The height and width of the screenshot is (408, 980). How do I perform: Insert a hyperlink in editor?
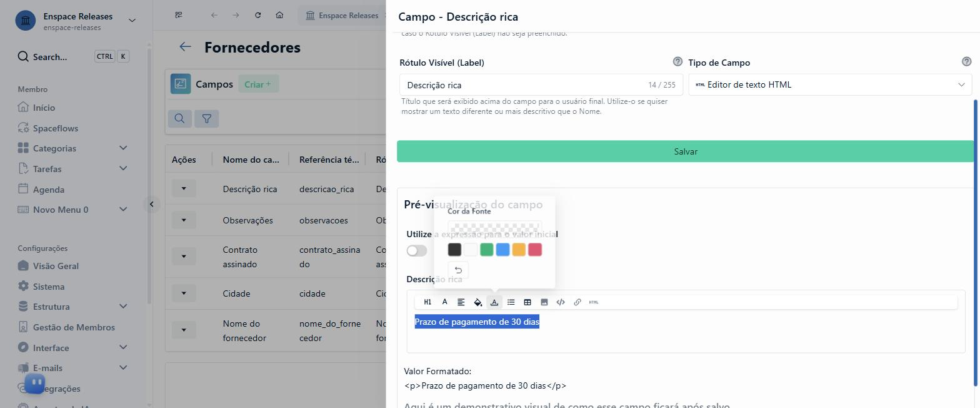tap(577, 302)
